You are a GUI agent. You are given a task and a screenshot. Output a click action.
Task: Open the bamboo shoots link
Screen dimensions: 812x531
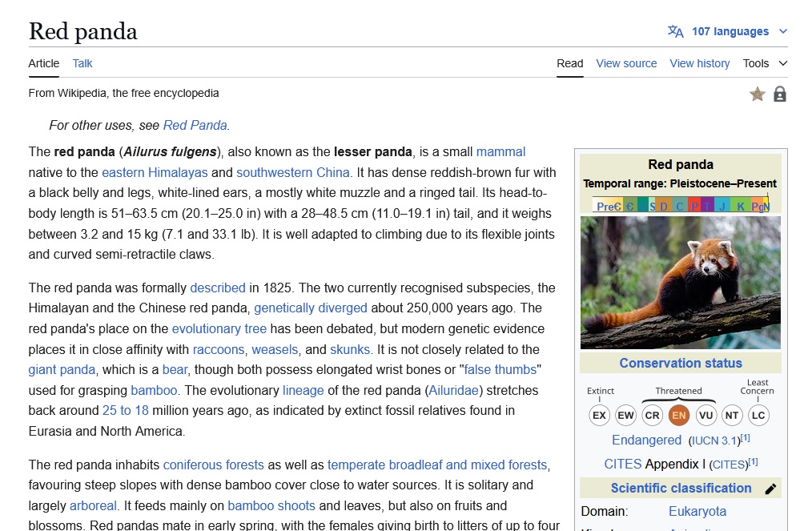click(x=271, y=506)
